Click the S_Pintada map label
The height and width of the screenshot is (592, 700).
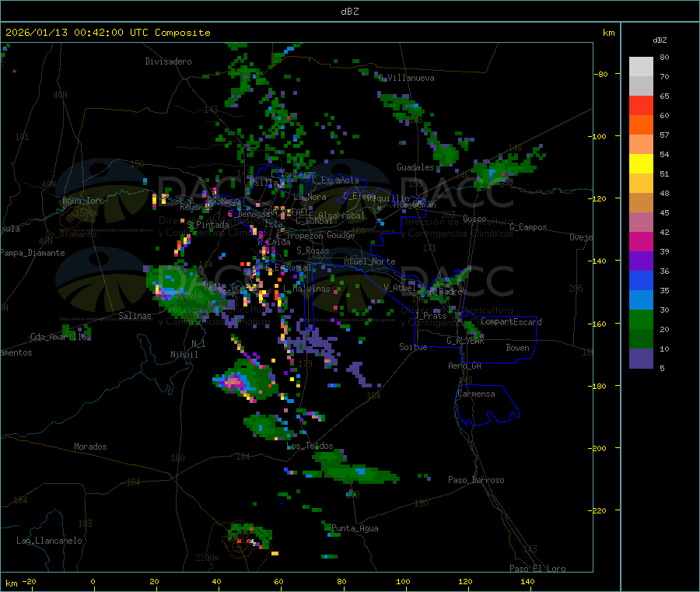coord(208,225)
